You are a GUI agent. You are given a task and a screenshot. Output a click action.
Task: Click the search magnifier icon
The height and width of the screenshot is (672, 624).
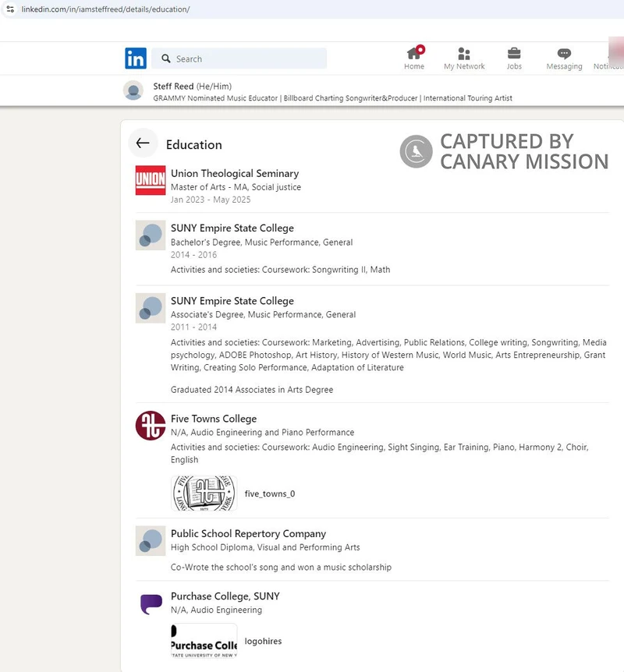tap(166, 58)
